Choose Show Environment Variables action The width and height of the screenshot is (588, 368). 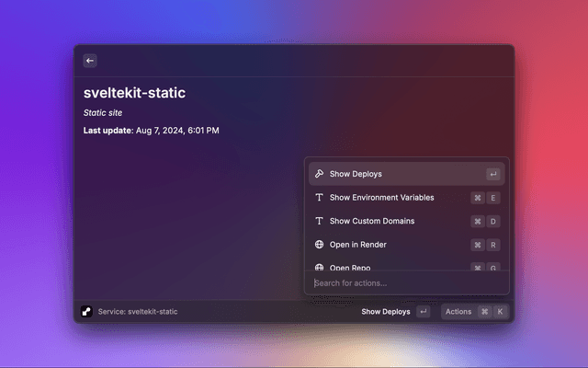(x=381, y=198)
